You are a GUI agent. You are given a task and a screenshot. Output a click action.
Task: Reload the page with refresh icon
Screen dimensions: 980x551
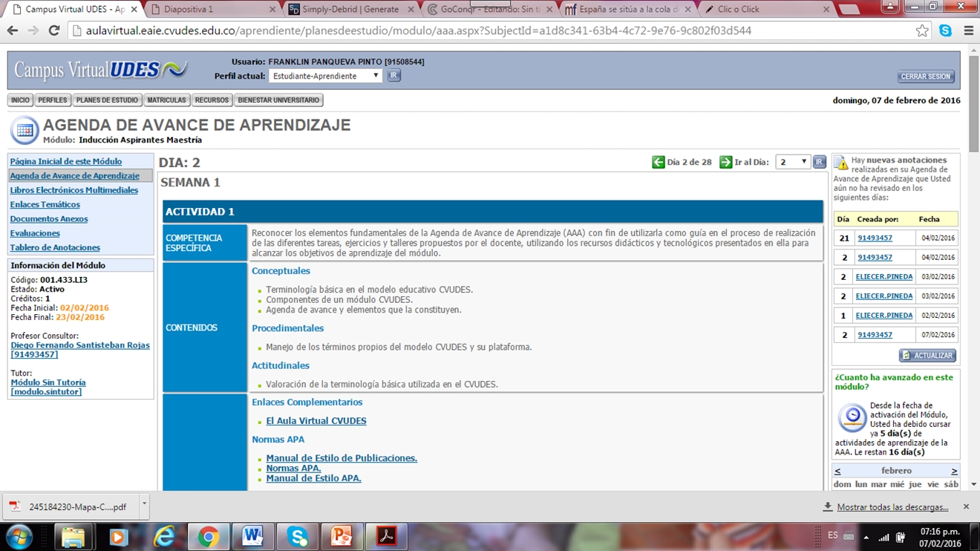[x=54, y=30]
